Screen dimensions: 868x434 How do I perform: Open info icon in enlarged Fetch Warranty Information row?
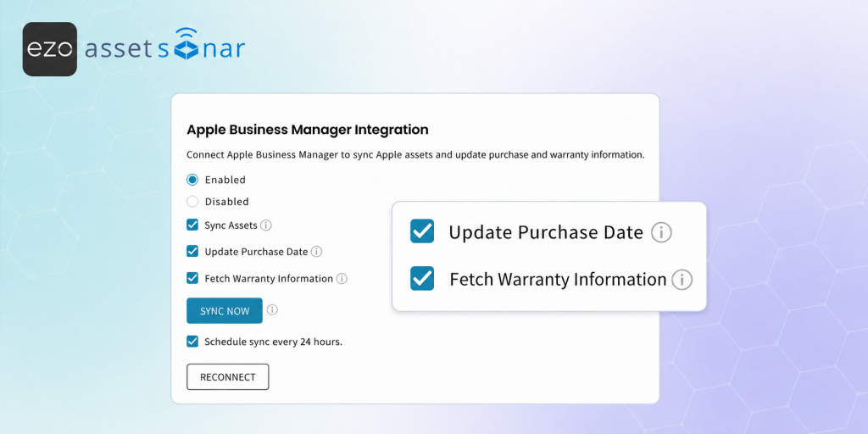coord(682,280)
